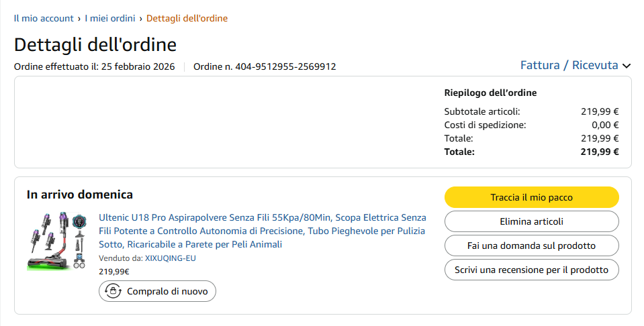The width and height of the screenshot is (644, 326).
Task: Click the circular arrow buy-again icon
Action: click(113, 291)
